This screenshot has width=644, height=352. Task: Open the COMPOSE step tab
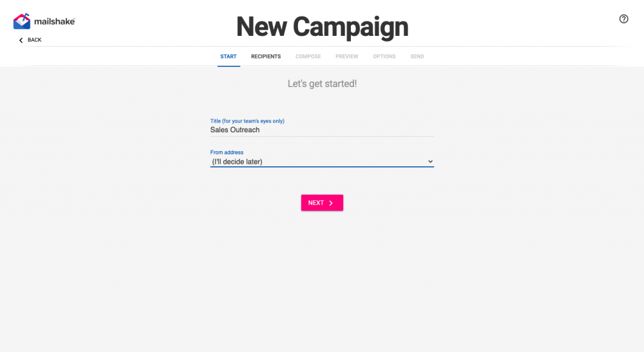tap(308, 56)
